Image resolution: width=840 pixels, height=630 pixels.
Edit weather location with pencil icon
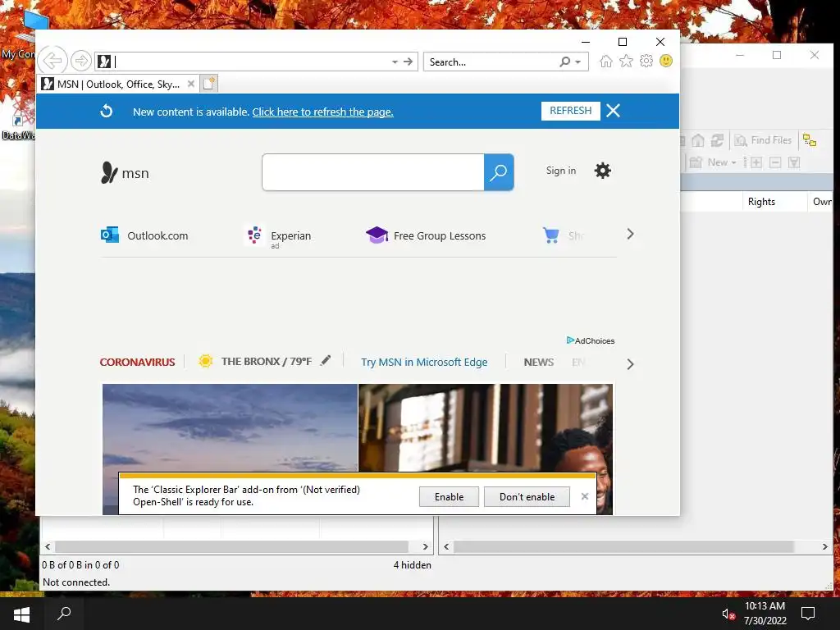[x=325, y=361]
